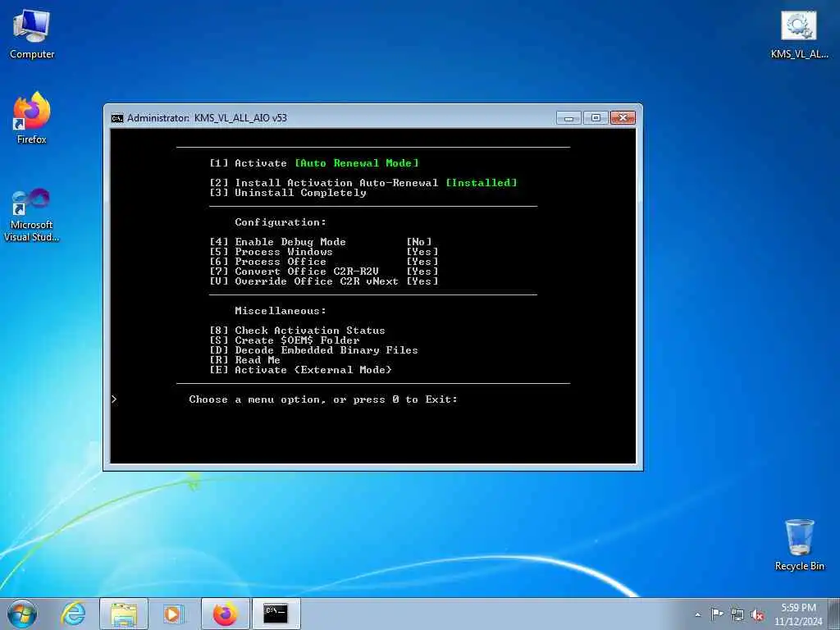The width and height of the screenshot is (840, 630).
Task: Open network status tray icon
Action: point(737,614)
